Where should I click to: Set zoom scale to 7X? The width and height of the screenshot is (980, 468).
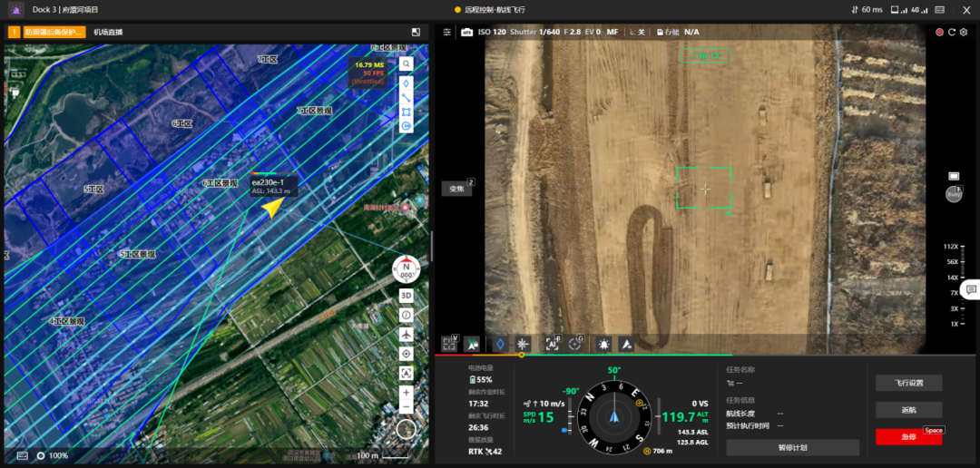click(x=954, y=293)
